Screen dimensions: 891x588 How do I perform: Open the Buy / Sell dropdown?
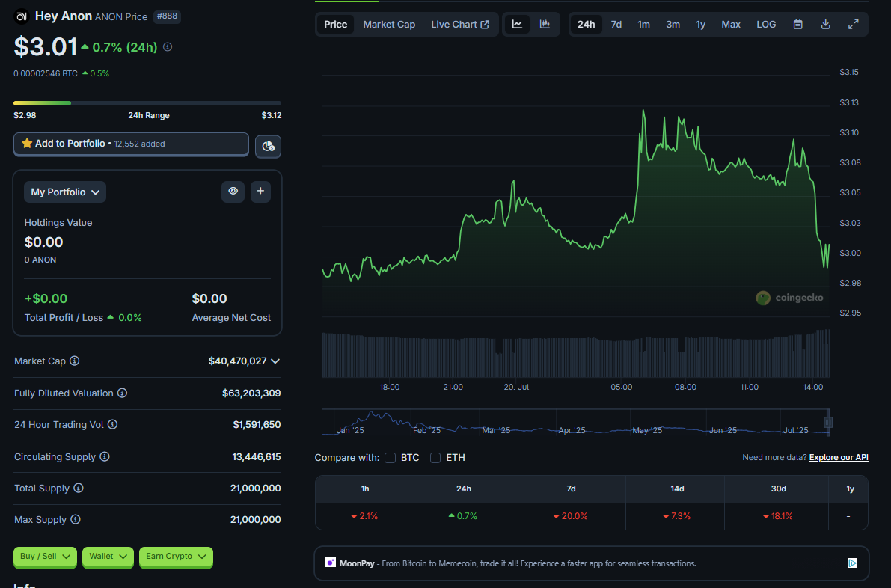click(45, 557)
